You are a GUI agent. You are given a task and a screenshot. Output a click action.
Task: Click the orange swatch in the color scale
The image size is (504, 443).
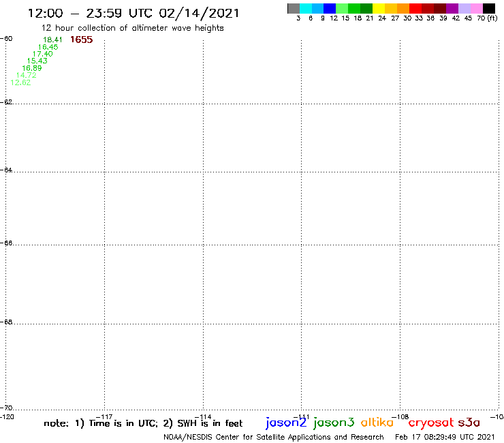[403, 8]
